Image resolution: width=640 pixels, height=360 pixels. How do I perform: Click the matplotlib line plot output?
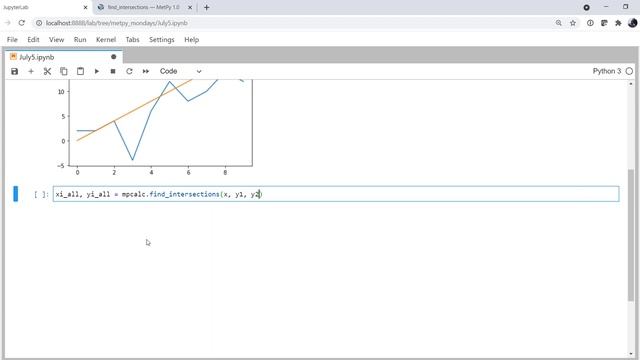point(155,127)
